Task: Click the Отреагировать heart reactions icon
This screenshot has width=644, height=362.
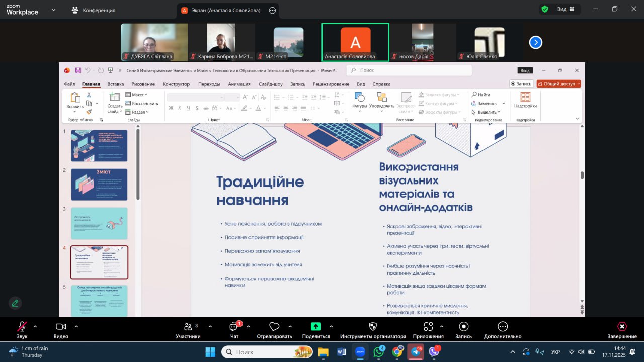Action: click(x=274, y=327)
